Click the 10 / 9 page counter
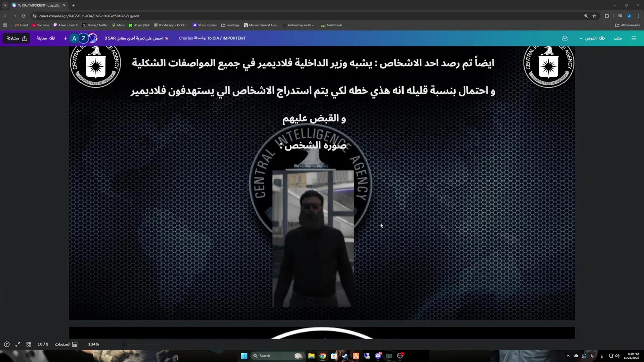Screen dimensions: 644x362 43,344
